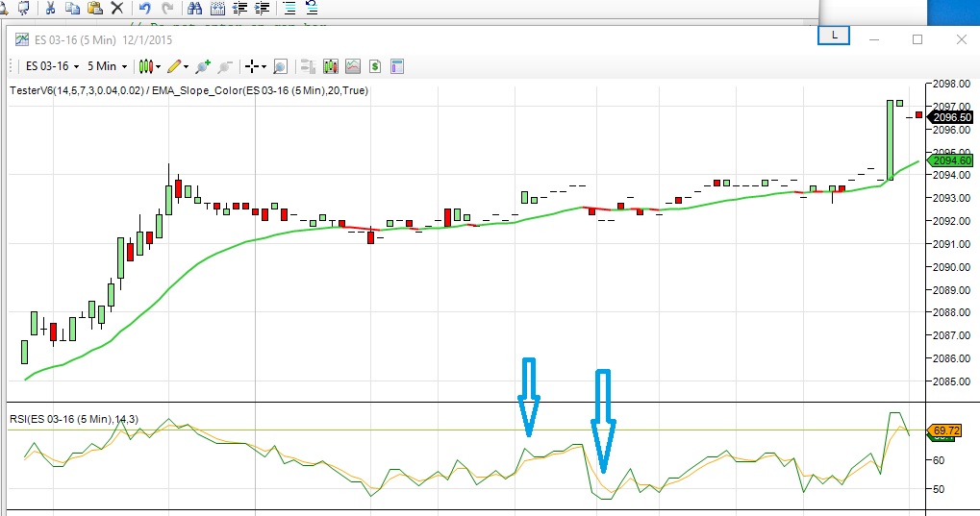Open the Data Series candlestick icon
The height and width of the screenshot is (516, 980).
click(331, 66)
